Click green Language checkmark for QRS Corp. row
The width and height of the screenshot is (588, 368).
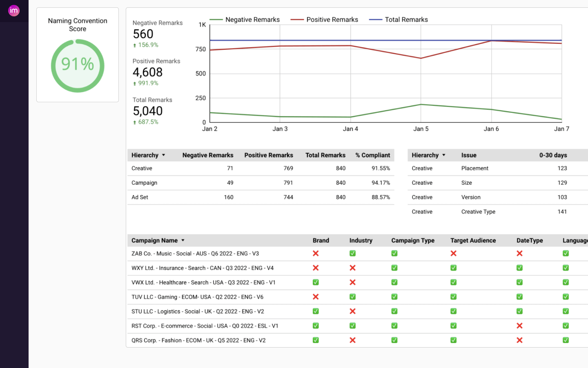click(x=566, y=340)
